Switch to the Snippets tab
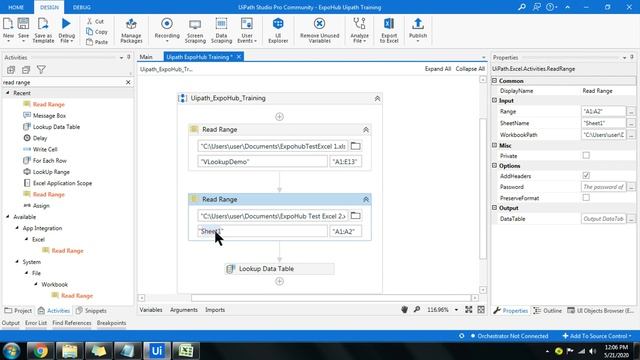Image resolution: width=640 pixels, height=360 pixels. pyautogui.click(x=91, y=311)
